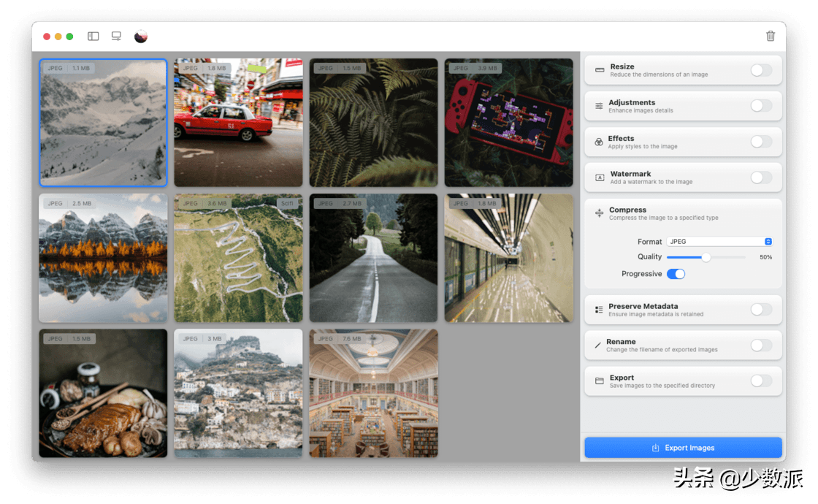Viewport: 818px width, 504px height.
Task: Click the Quality slider handle
Action: [x=706, y=257]
